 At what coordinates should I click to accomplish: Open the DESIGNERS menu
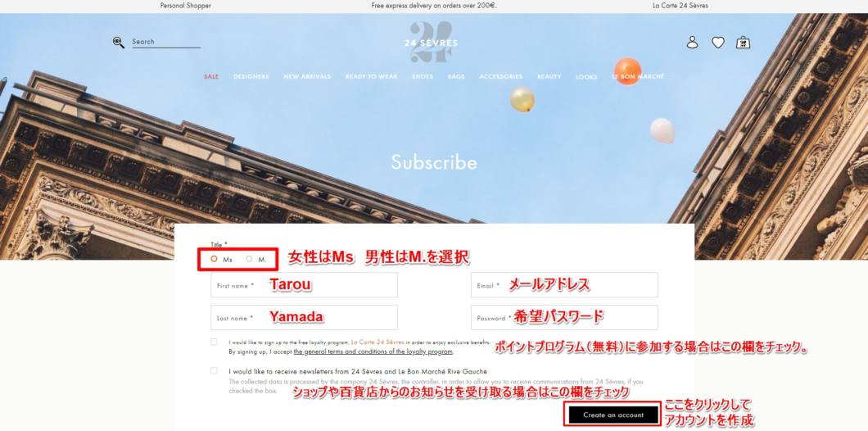click(x=251, y=76)
